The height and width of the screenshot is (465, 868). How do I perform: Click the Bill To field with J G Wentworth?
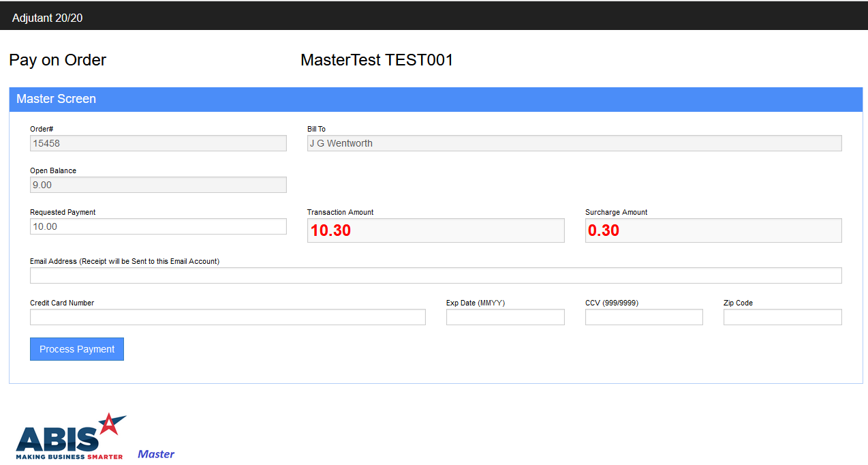point(574,143)
